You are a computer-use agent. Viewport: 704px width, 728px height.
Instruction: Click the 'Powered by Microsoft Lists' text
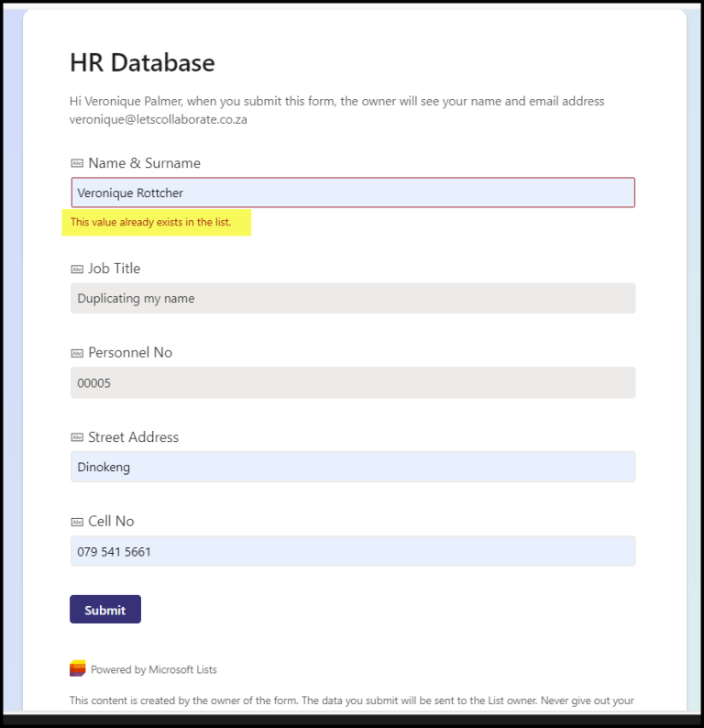[154, 670]
